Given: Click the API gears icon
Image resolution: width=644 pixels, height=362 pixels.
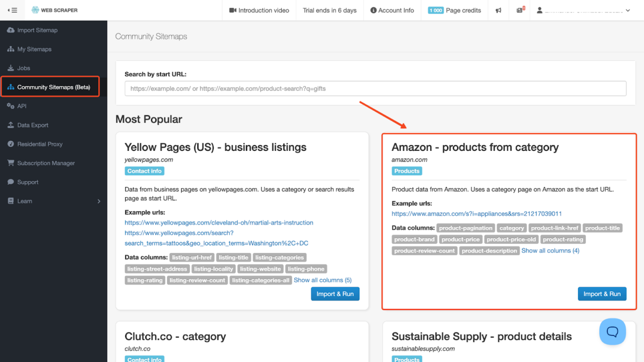Looking at the screenshot, I should click(11, 106).
